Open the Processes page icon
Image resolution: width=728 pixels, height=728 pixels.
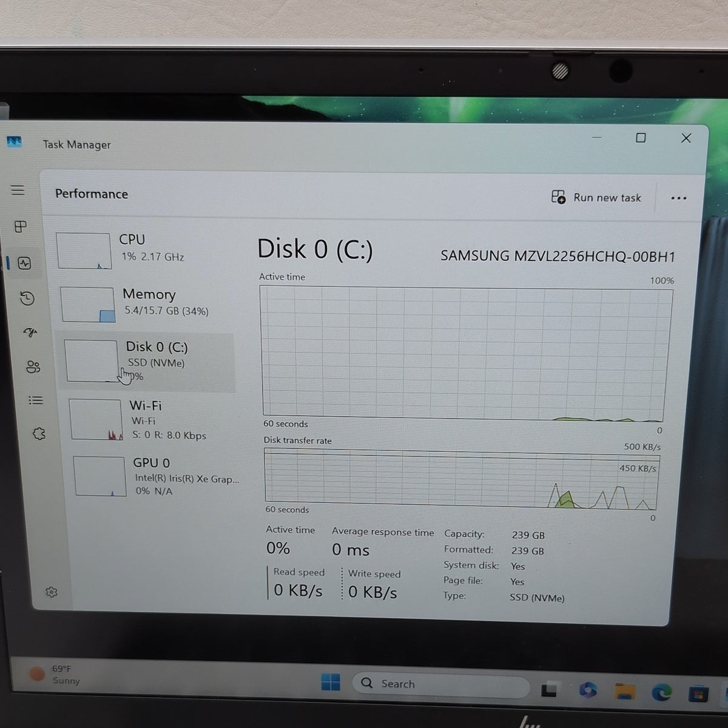(20, 226)
